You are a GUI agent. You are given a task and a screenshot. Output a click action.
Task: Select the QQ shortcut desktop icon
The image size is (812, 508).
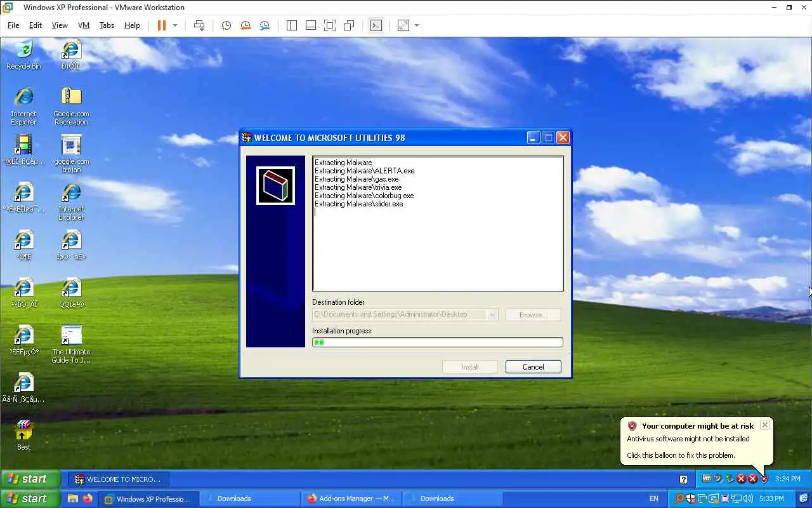[71, 292]
